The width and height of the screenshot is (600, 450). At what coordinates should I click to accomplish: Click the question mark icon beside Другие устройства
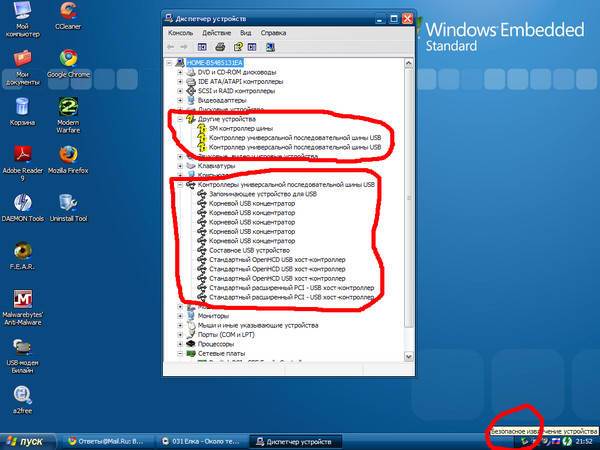[x=190, y=119]
